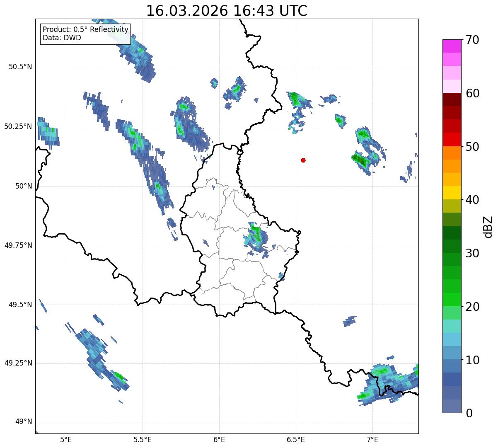This screenshot has height=448, width=498.
Task: Click the 49°N latitude label
Action: pyautogui.click(x=24, y=422)
